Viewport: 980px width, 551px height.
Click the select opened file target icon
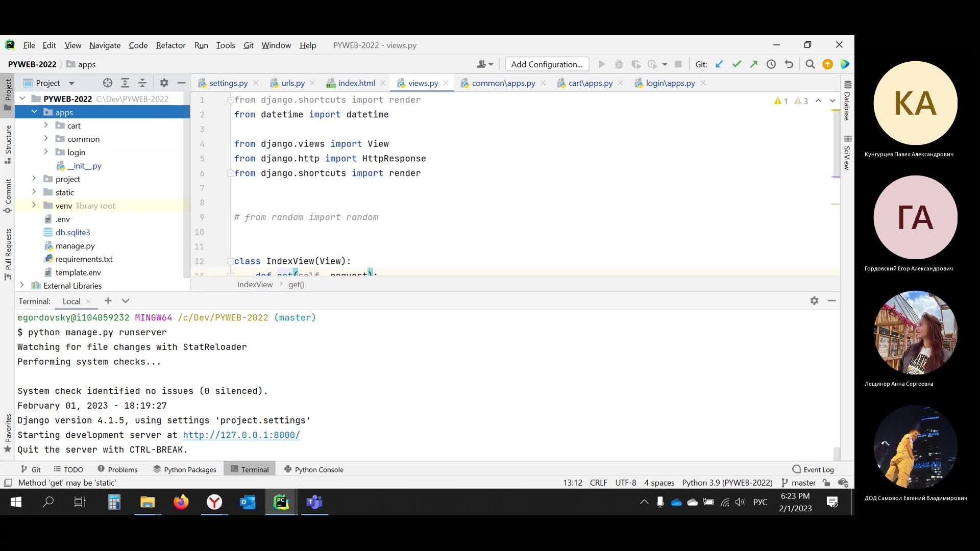[x=107, y=83]
